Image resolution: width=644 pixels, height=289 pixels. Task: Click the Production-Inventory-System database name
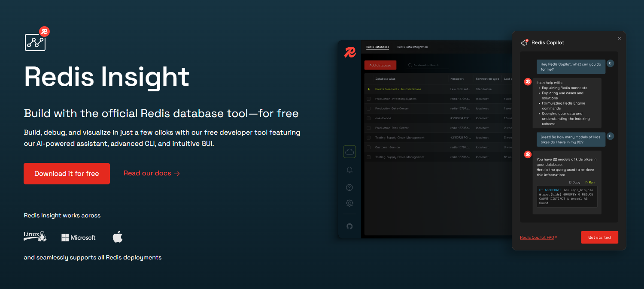[x=396, y=99]
